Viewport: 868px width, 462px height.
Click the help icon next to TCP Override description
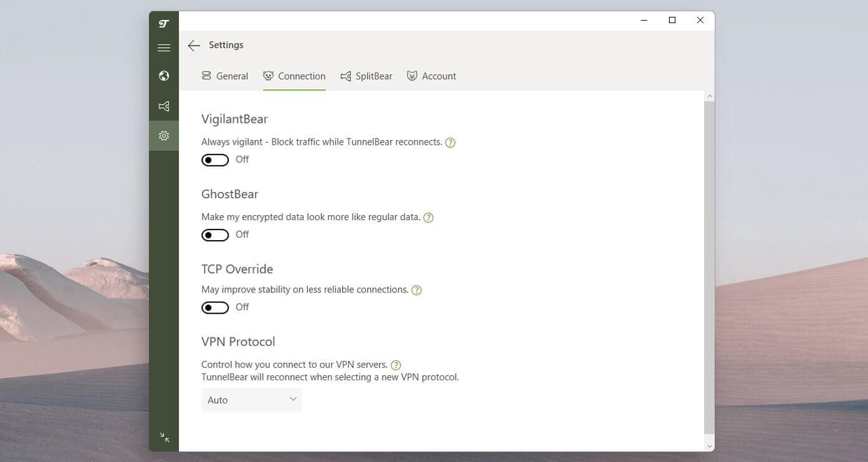pyautogui.click(x=416, y=290)
